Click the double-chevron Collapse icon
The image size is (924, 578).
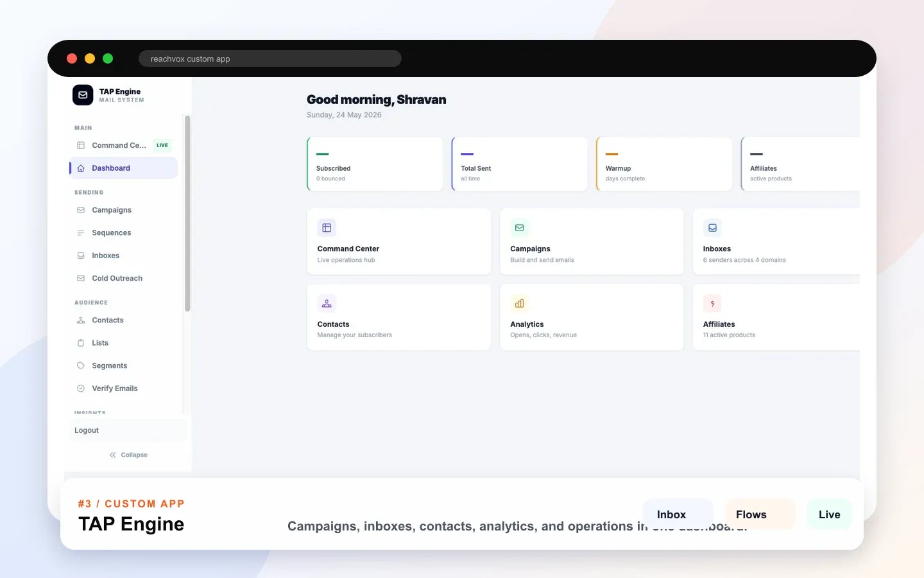[x=113, y=455]
